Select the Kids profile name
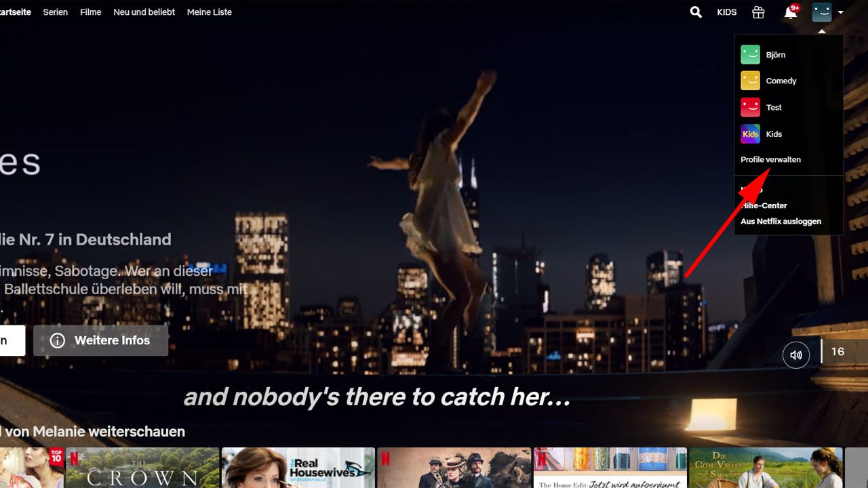Image resolution: width=868 pixels, height=488 pixels. [774, 134]
